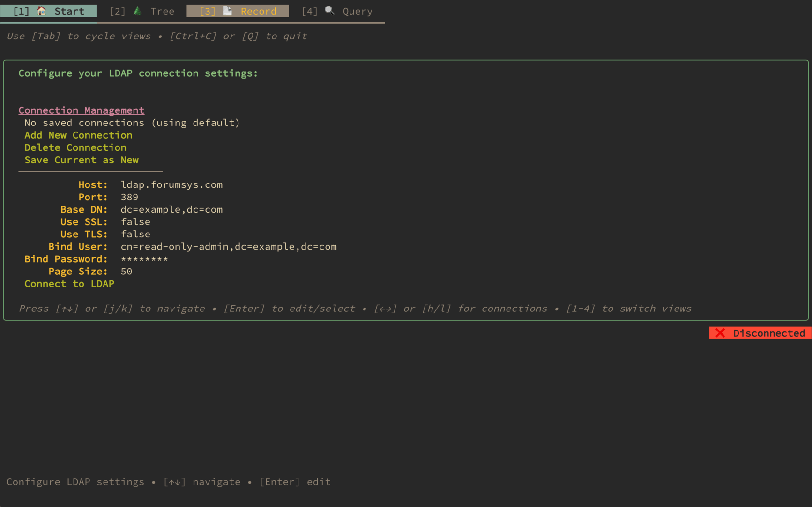Click the Disconnected status badge
The height and width of the screenshot is (507, 812).
(x=760, y=333)
